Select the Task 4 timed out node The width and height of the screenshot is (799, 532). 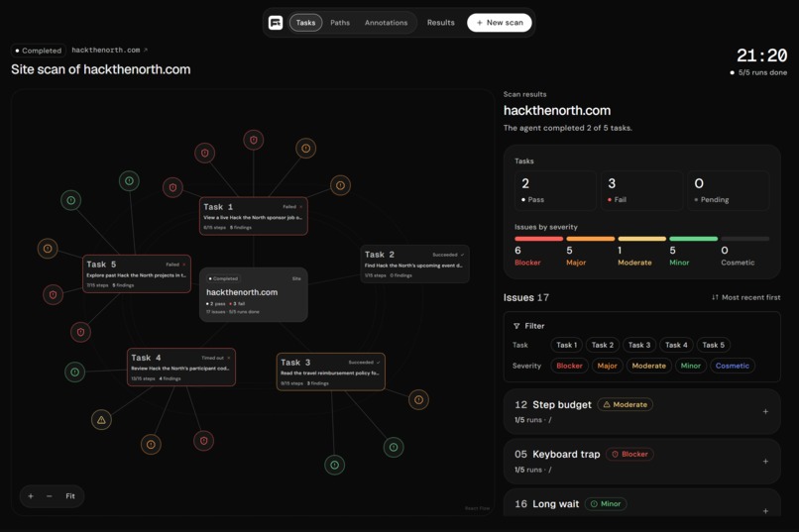tap(180, 368)
